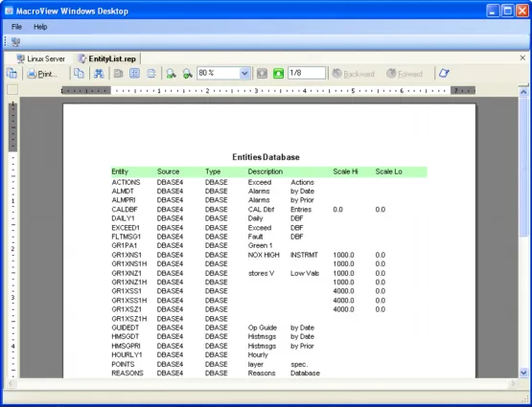Image resolution: width=532 pixels, height=407 pixels.
Task: Open the 80 % zoom dropdown
Action: point(244,73)
